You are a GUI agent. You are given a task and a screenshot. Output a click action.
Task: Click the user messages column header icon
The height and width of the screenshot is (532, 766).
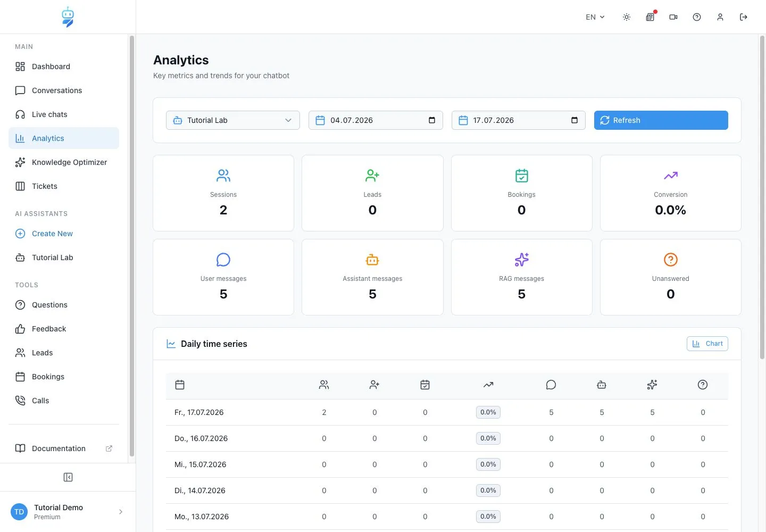551,385
